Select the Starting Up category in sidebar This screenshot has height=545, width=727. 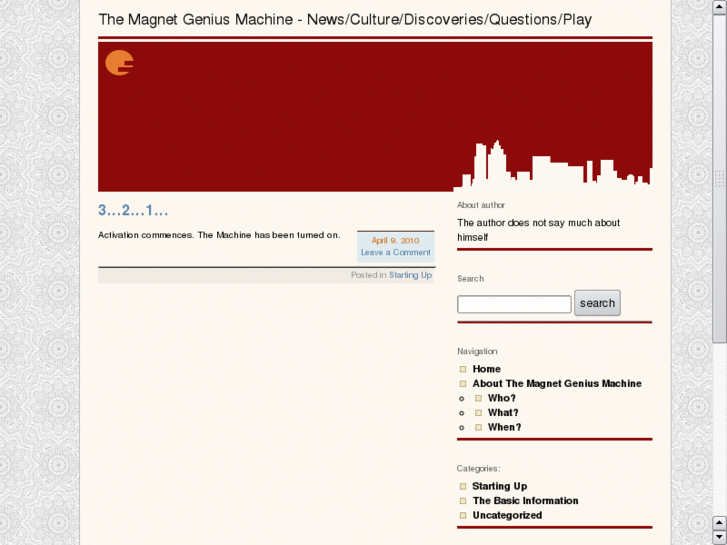[x=499, y=486]
